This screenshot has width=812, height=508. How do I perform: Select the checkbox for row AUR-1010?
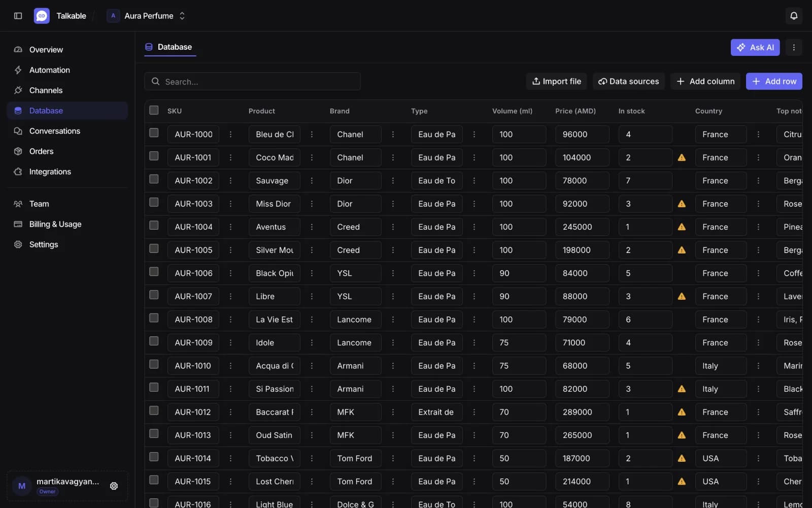pyautogui.click(x=154, y=364)
